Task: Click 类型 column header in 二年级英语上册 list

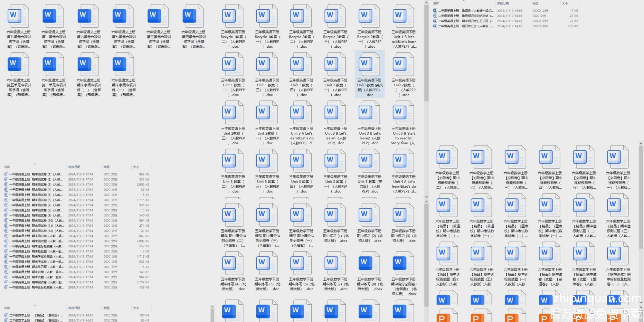Action: [535, 3]
